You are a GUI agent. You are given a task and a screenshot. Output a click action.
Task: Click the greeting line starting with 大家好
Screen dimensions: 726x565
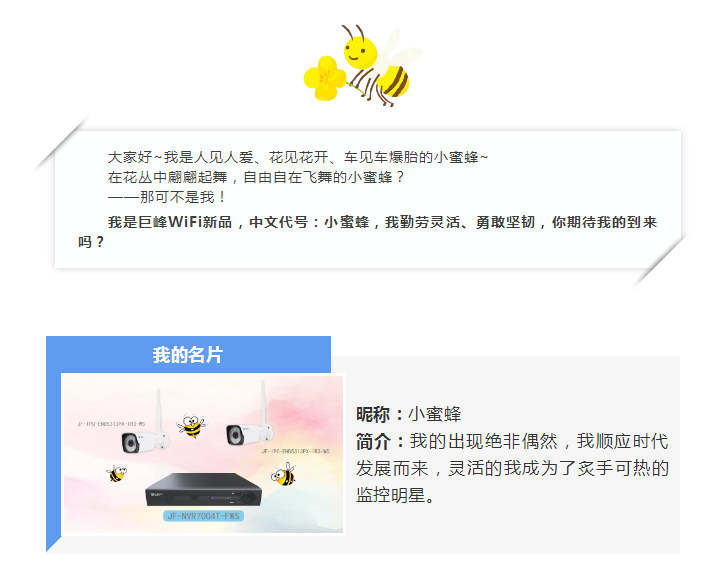click(x=298, y=157)
